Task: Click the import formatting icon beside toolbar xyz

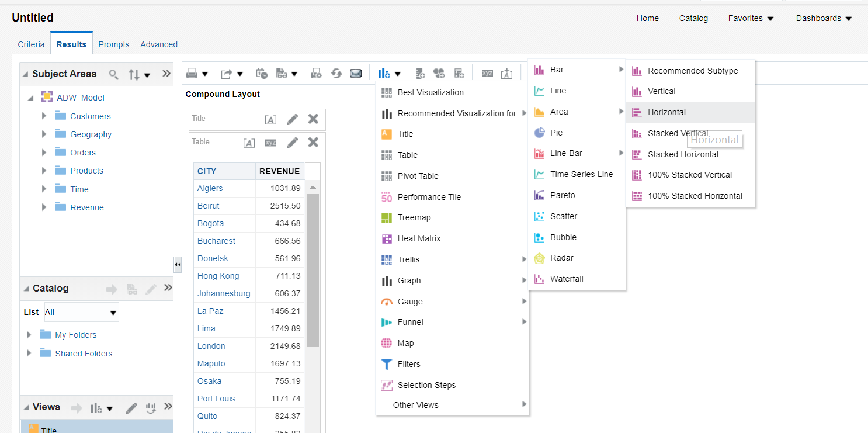Action: 507,74
